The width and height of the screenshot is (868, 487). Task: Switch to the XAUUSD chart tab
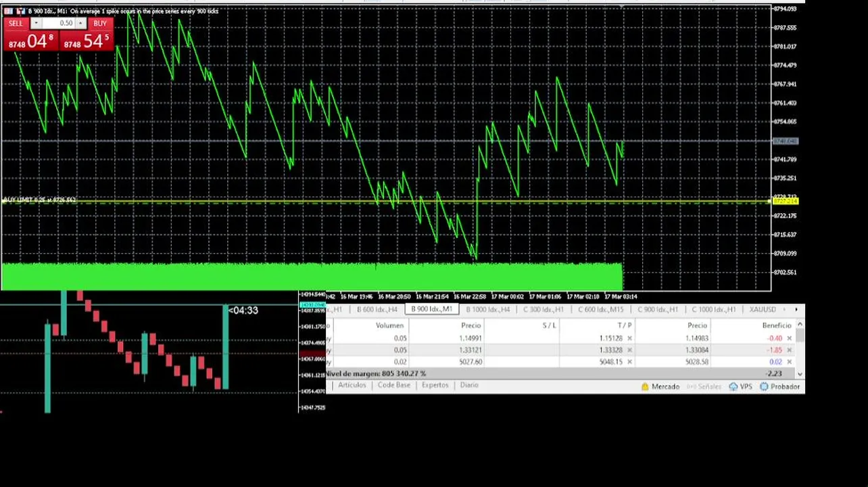pos(763,310)
